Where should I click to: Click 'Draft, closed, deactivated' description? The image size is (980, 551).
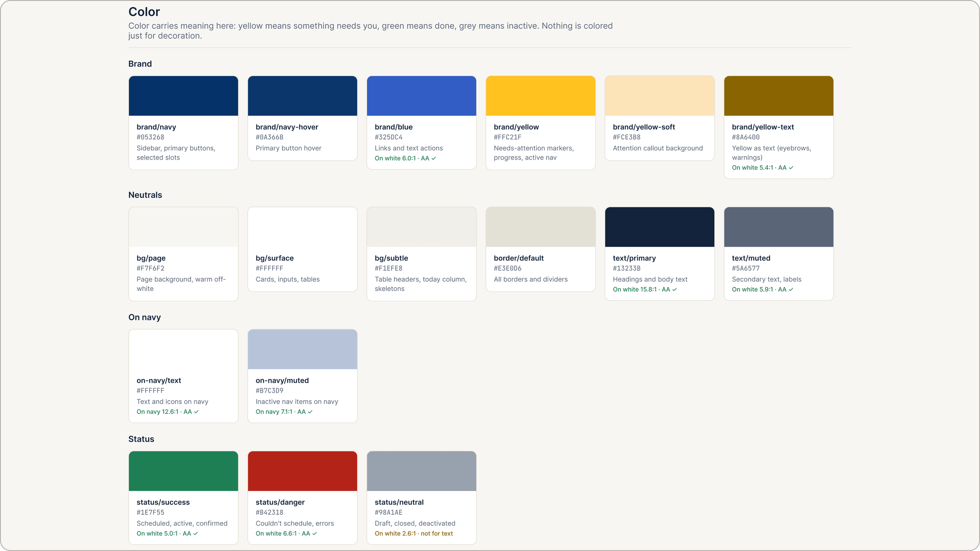[x=415, y=523]
